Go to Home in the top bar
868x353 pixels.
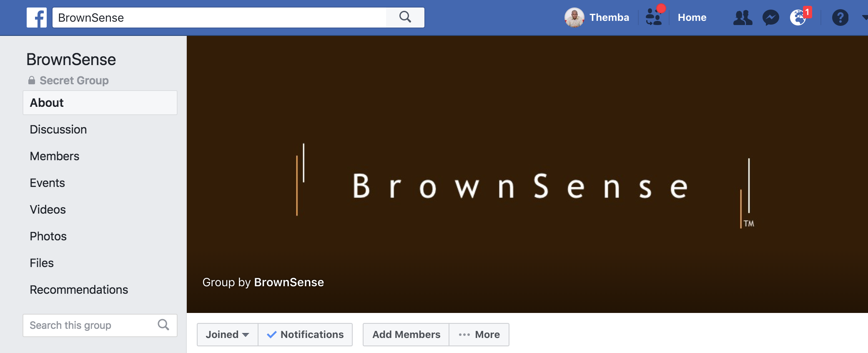692,18
